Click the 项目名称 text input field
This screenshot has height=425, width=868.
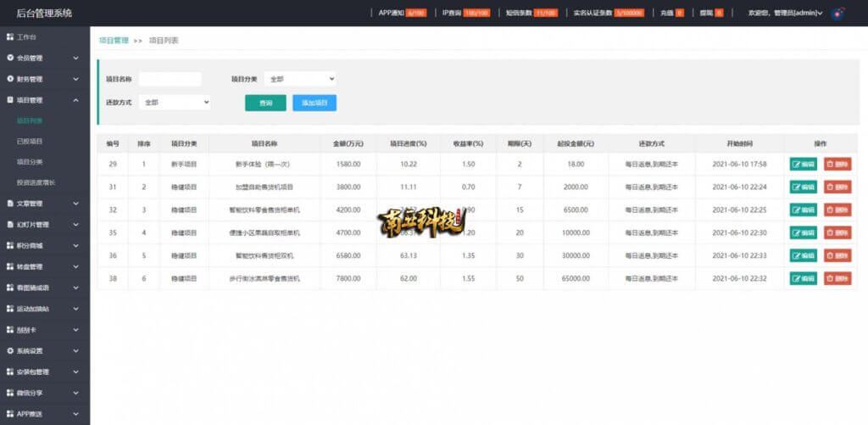pyautogui.click(x=170, y=79)
